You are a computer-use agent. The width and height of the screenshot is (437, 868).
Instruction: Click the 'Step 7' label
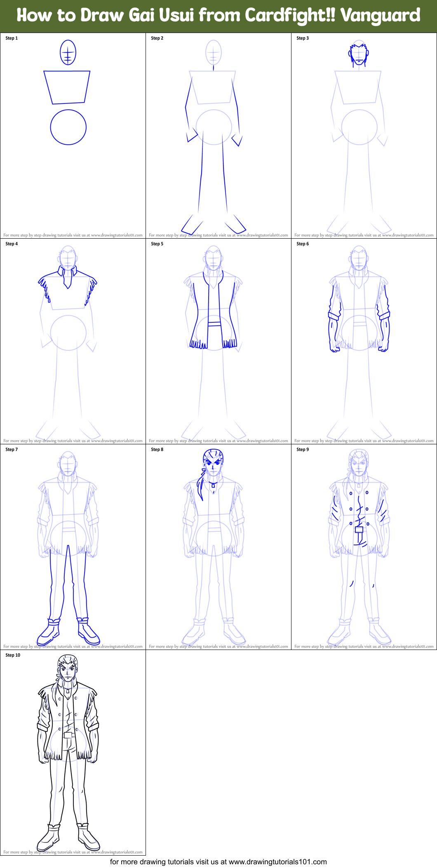[x=12, y=449]
